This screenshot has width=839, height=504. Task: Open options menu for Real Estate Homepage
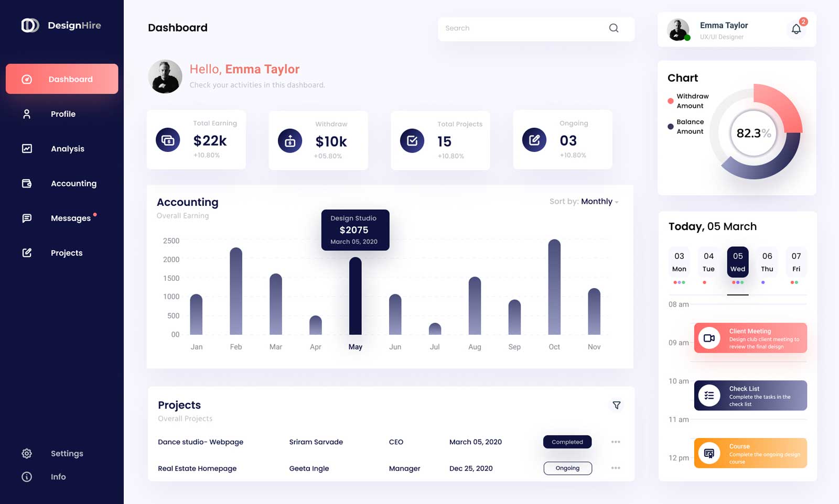point(616,468)
